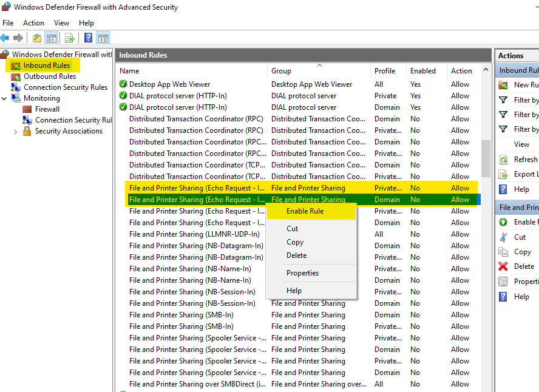
Task: Click the Inbound Rules tree icon
Action: pos(15,66)
